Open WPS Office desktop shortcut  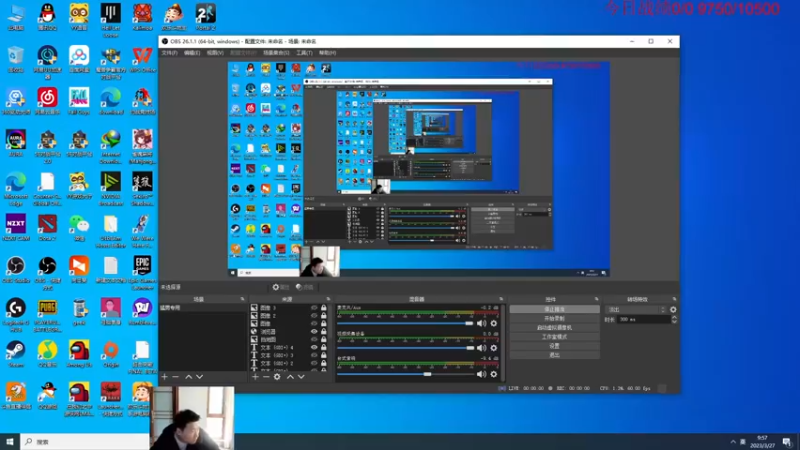click(142, 59)
